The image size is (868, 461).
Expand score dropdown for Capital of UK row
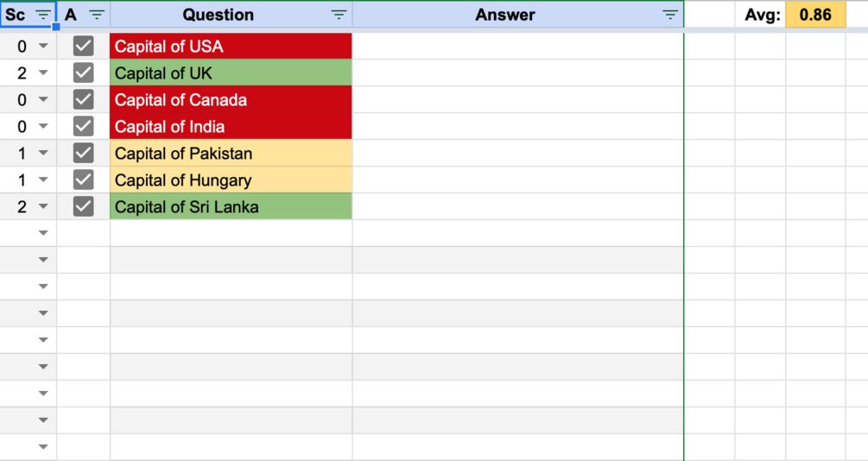(x=43, y=73)
